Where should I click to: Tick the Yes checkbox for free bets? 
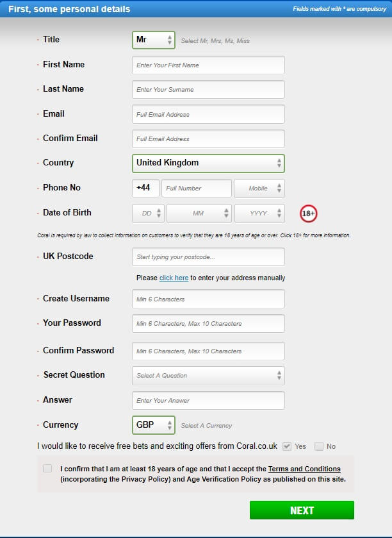[x=287, y=446]
